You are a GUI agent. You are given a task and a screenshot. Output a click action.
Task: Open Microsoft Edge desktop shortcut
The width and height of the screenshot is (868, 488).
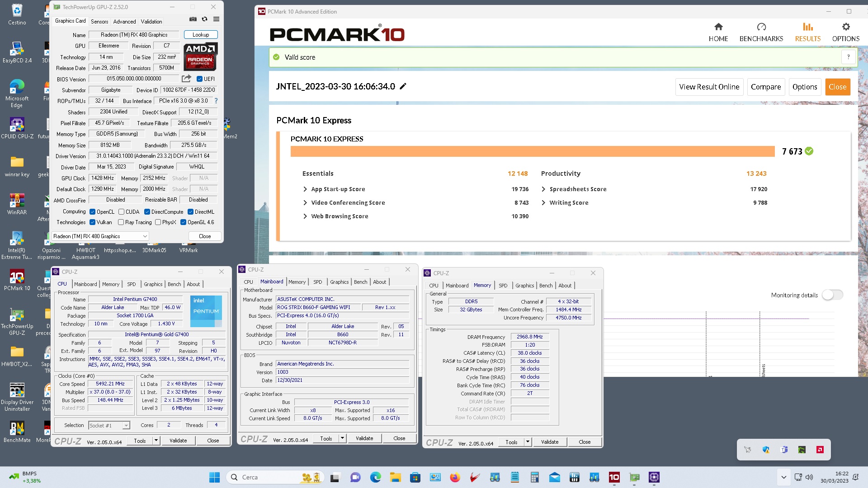[17, 93]
